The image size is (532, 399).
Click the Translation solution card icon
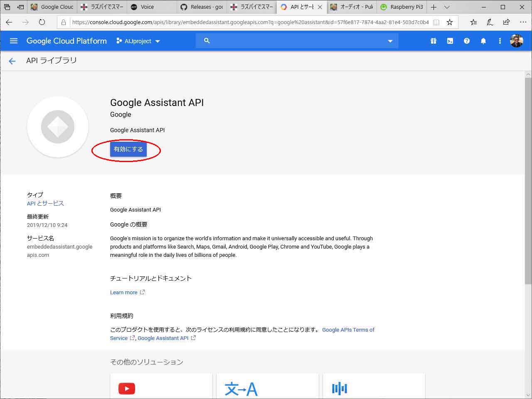tap(241, 389)
